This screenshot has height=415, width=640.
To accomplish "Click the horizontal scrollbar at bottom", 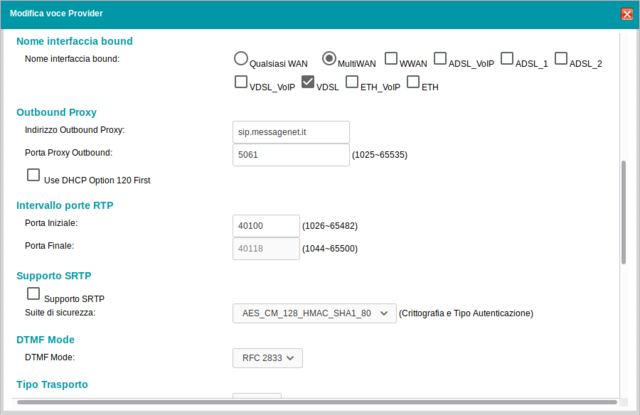I will (317, 402).
